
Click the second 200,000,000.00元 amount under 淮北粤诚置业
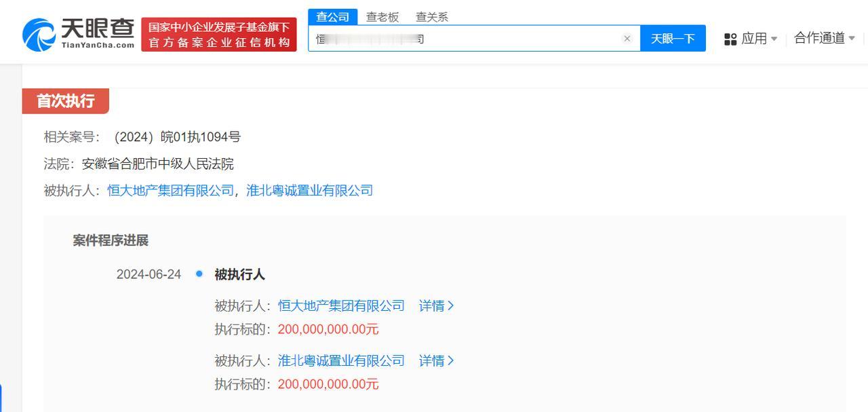pyautogui.click(x=328, y=384)
